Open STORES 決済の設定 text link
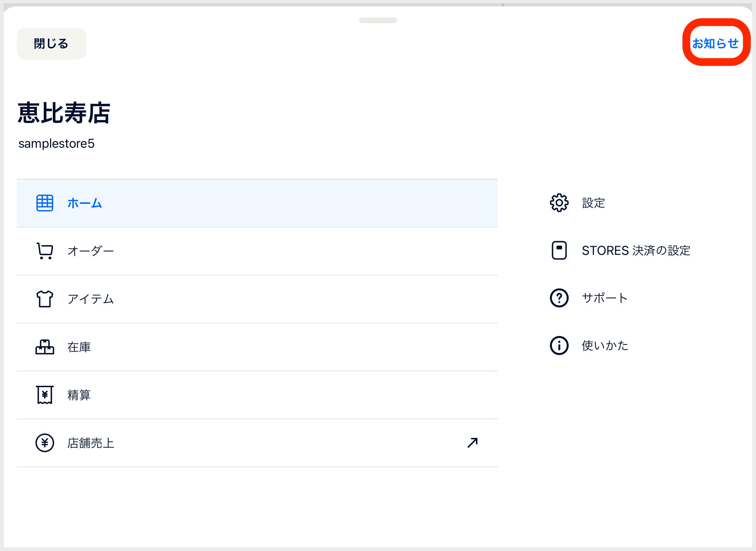Viewport: 756px width, 551px height. pyautogui.click(x=636, y=250)
